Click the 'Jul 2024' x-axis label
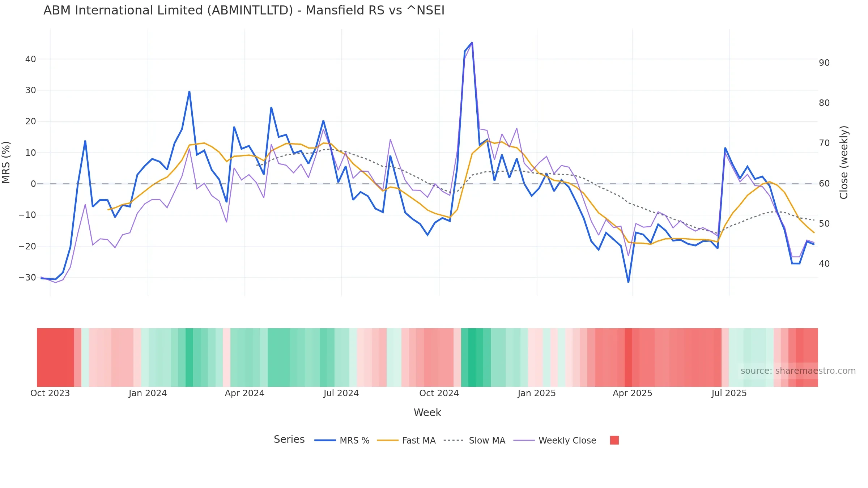Viewport: 868px width, 488px height. [x=341, y=393]
